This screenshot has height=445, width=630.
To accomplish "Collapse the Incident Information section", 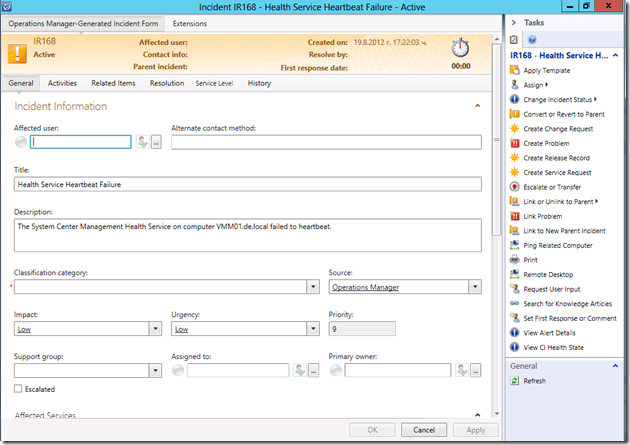I will click(x=477, y=104).
